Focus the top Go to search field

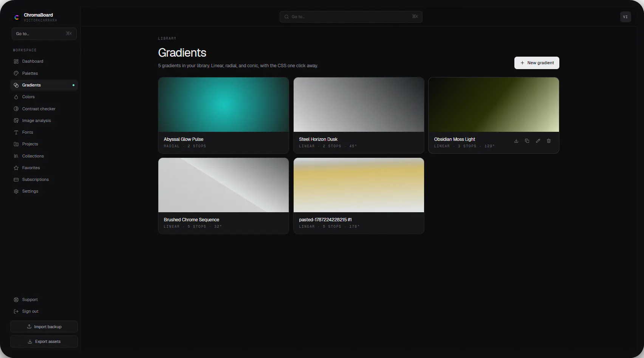click(x=351, y=17)
